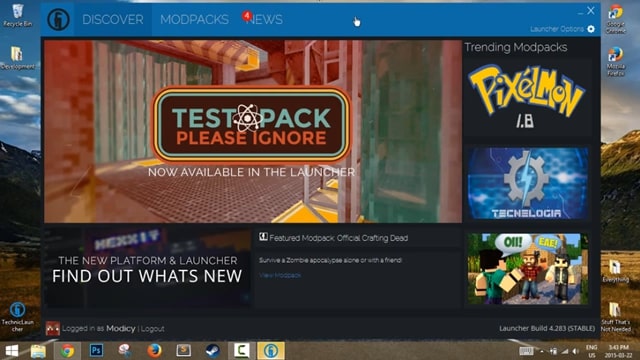Open Photoshop from the taskbar
The width and height of the screenshot is (640, 360).
click(x=96, y=351)
